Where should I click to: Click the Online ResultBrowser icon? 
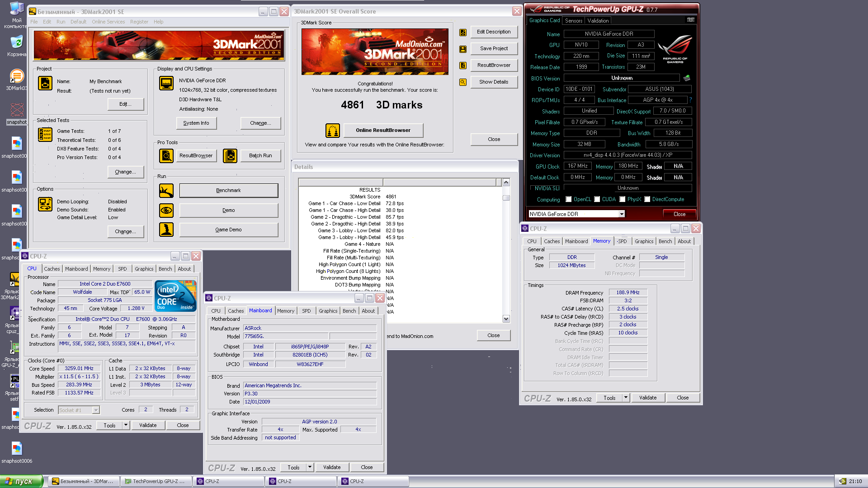tap(333, 131)
